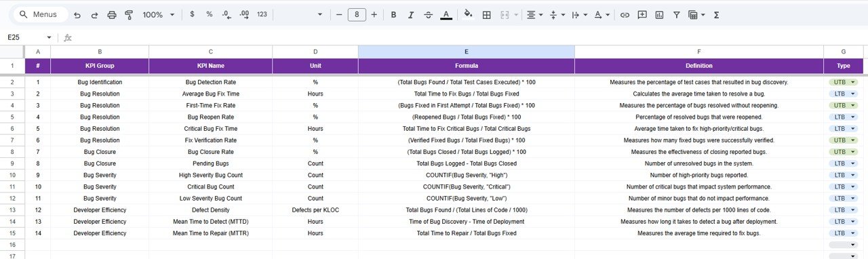
Task: Select the Defects per KLOC cell
Action: point(315,210)
